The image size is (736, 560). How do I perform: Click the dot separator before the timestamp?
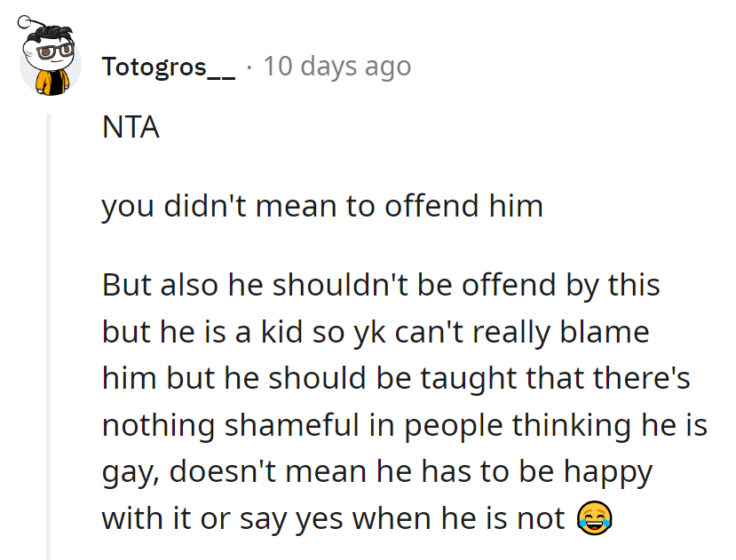(249, 67)
